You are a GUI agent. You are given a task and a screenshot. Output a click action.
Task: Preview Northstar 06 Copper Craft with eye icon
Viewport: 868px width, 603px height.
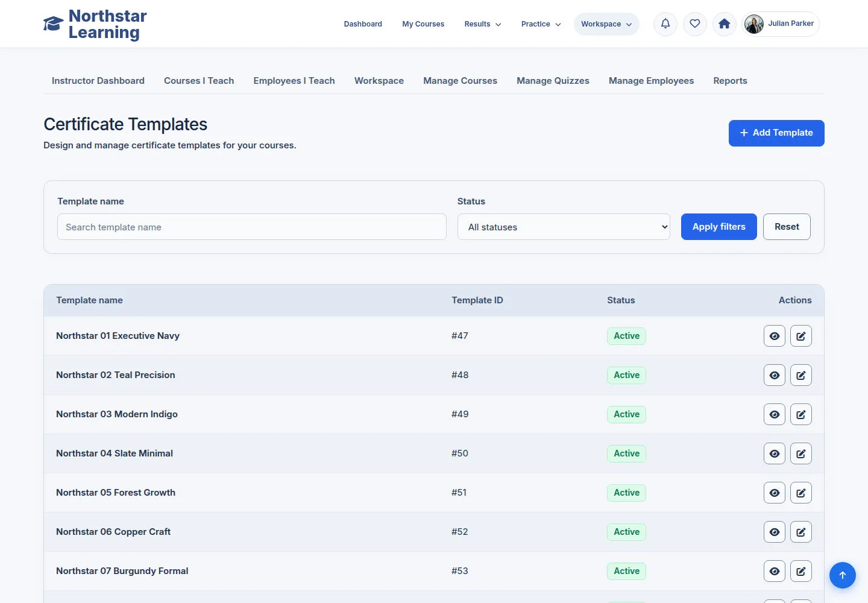point(775,532)
